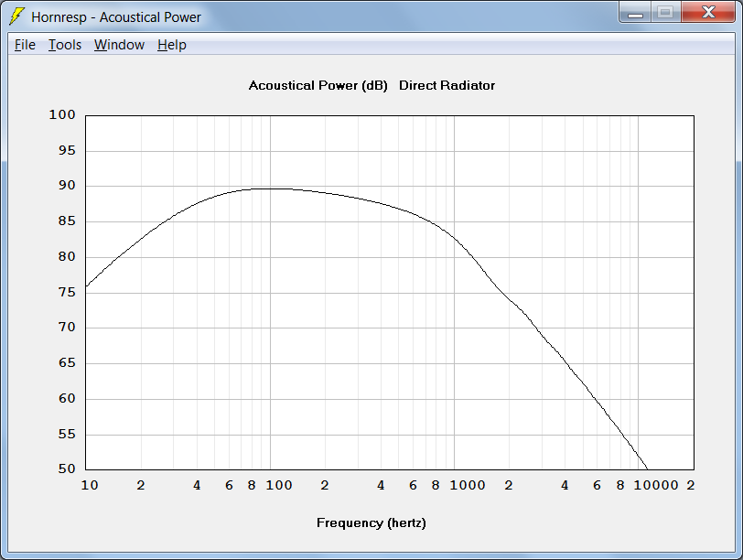Click the 'Acoustical Power (dB)' chart title
Viewport: 743px width, 560px height.
point(318,86)
